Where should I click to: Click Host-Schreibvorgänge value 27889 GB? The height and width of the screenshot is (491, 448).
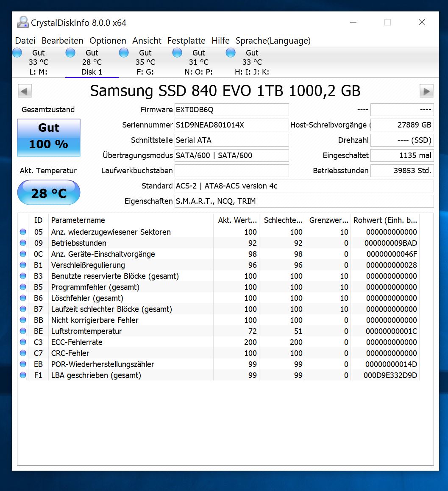point(402,125)
